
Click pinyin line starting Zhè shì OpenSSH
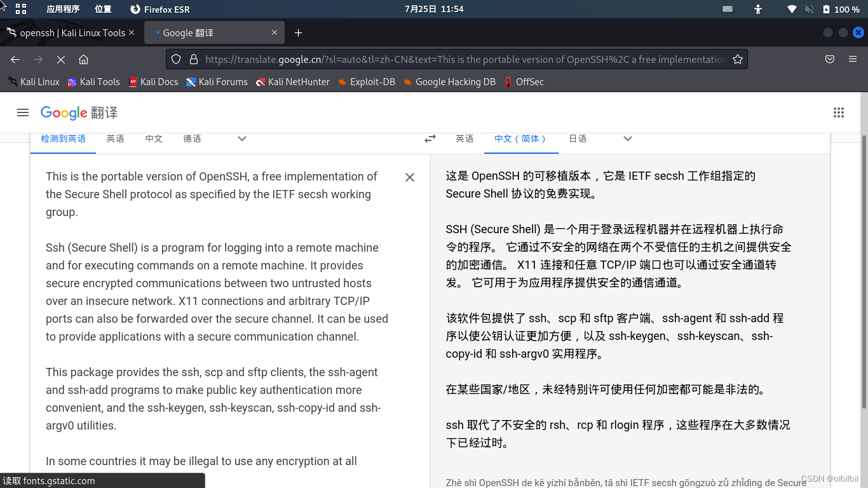(x=626, y=482)
